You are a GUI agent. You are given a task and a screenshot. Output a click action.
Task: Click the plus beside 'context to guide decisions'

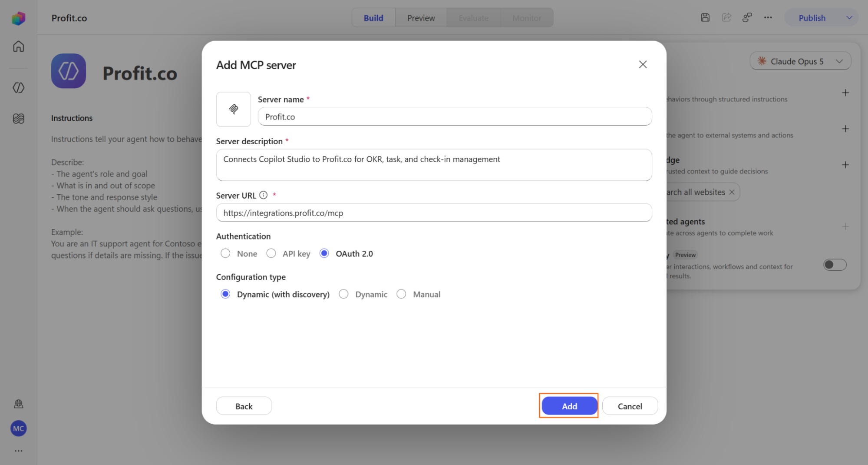845,165
